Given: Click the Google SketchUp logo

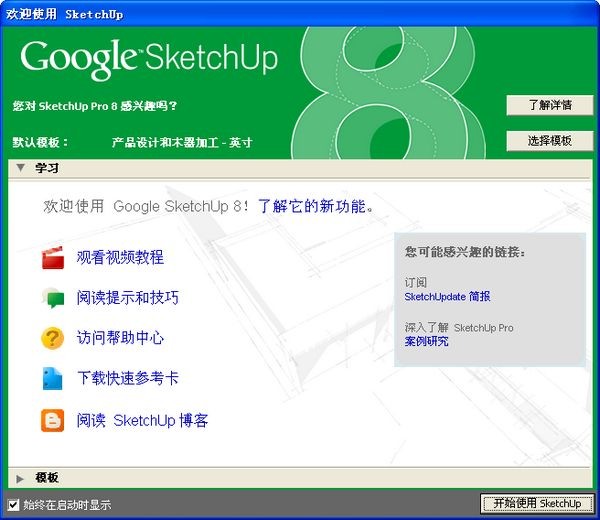Looking at the screenshot, I should coord(149,58).
